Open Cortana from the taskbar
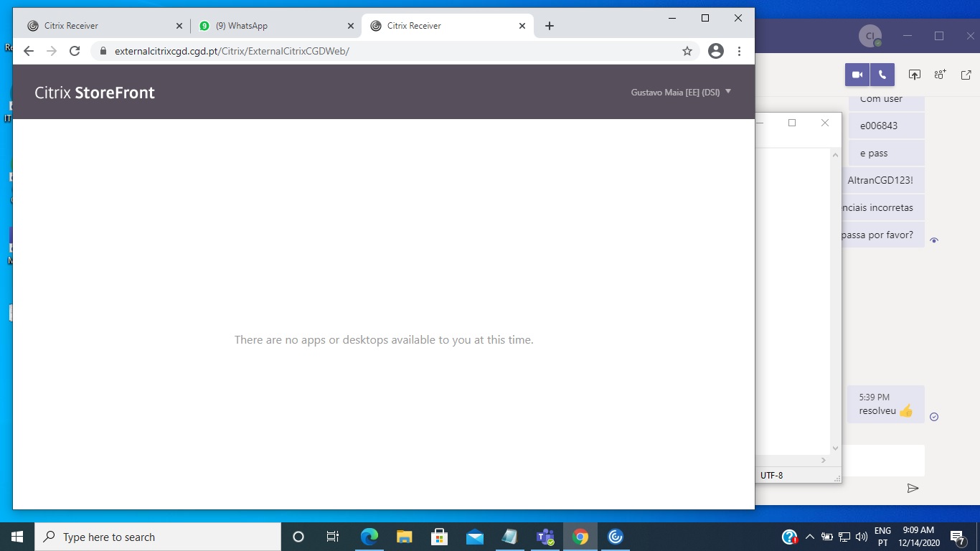Viewport: 980px width, 551px height. (298, 537)
